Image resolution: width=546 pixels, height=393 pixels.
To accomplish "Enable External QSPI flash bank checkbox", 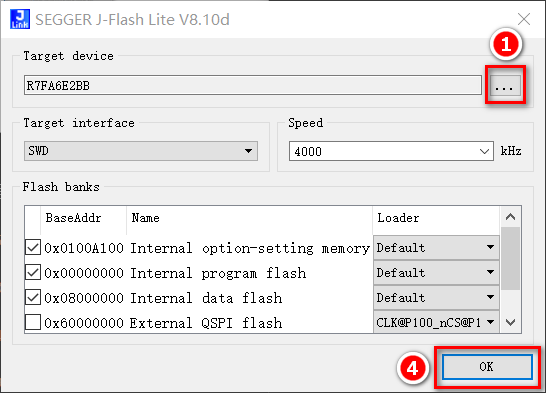I will 33,322.
